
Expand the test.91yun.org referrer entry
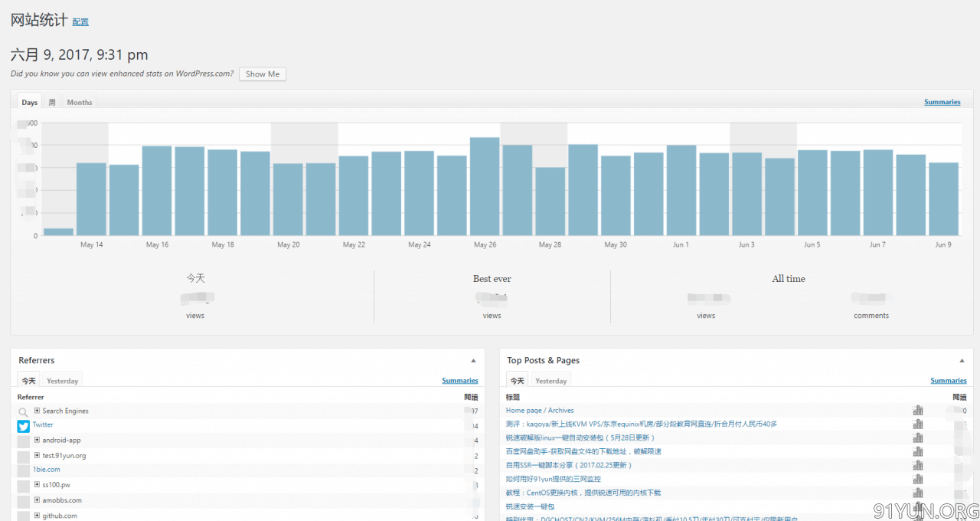click(37, 456)
